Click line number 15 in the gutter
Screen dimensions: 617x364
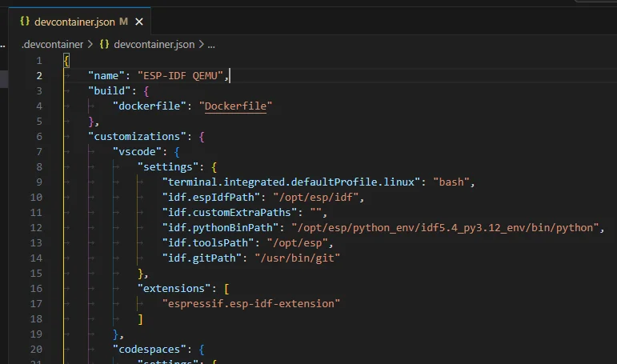38,273
